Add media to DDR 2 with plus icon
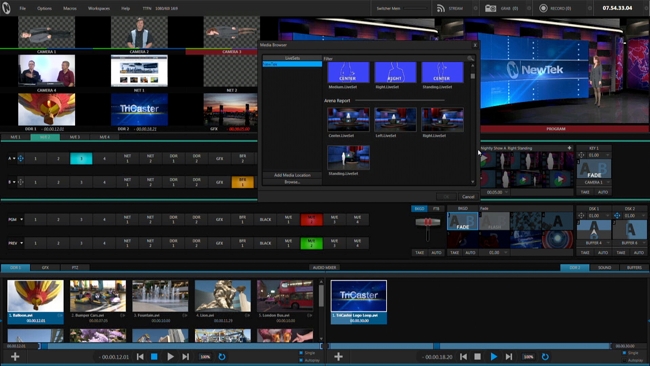The height and width of the screenshot is (366, 650). [x=338, y=356]
